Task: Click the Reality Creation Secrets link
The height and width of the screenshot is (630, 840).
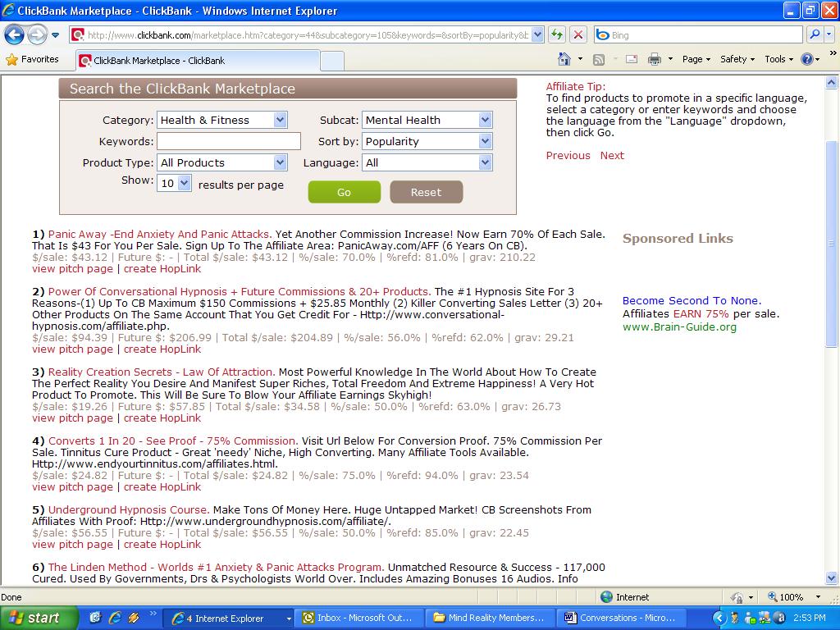Action: coord(162,372)
